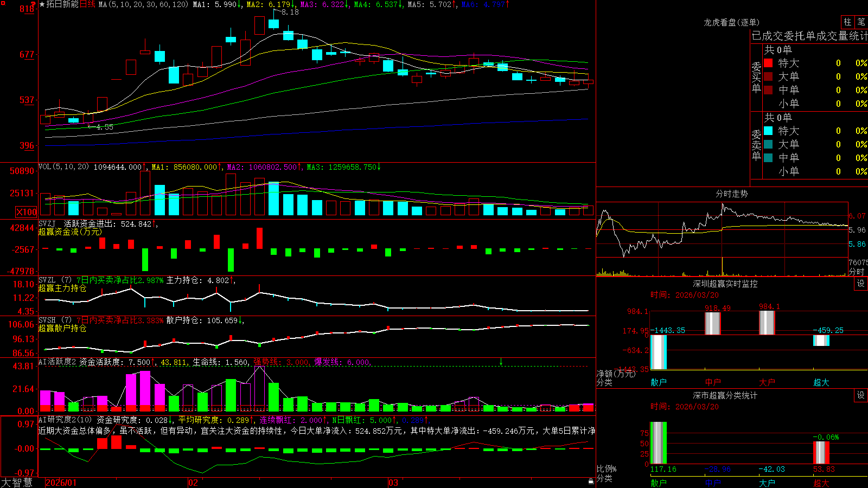Viewport: 868px width, 488px height.
Task: Click the 拓日新能 stock name
Action: coord(62,4)
